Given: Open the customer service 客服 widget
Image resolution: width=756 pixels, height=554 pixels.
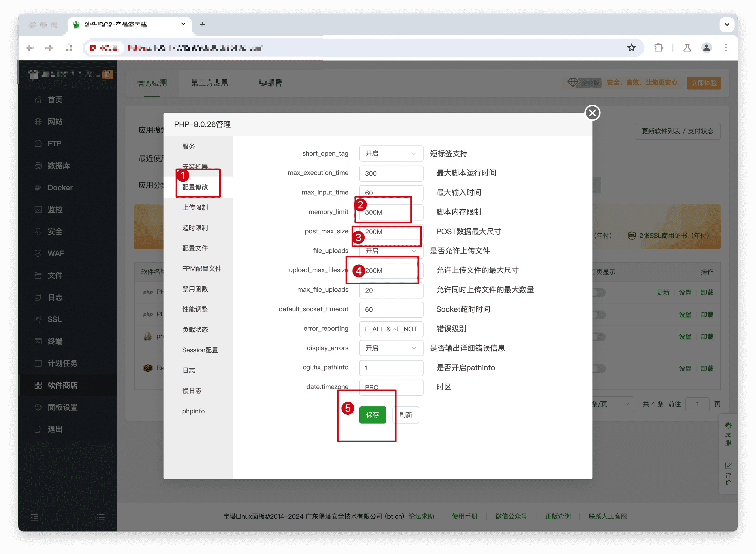Looking at the screenshot, I should [x=728, y=434].
